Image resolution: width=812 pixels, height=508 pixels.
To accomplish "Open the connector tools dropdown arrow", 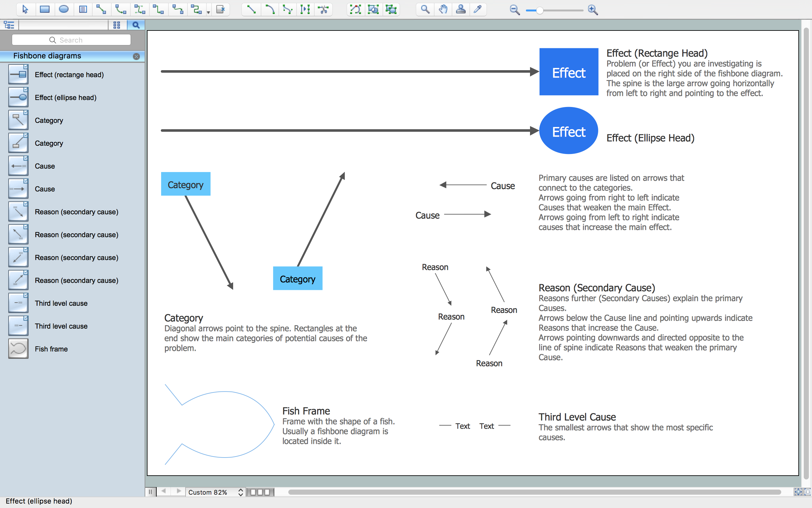I will [x=208, y=12].
